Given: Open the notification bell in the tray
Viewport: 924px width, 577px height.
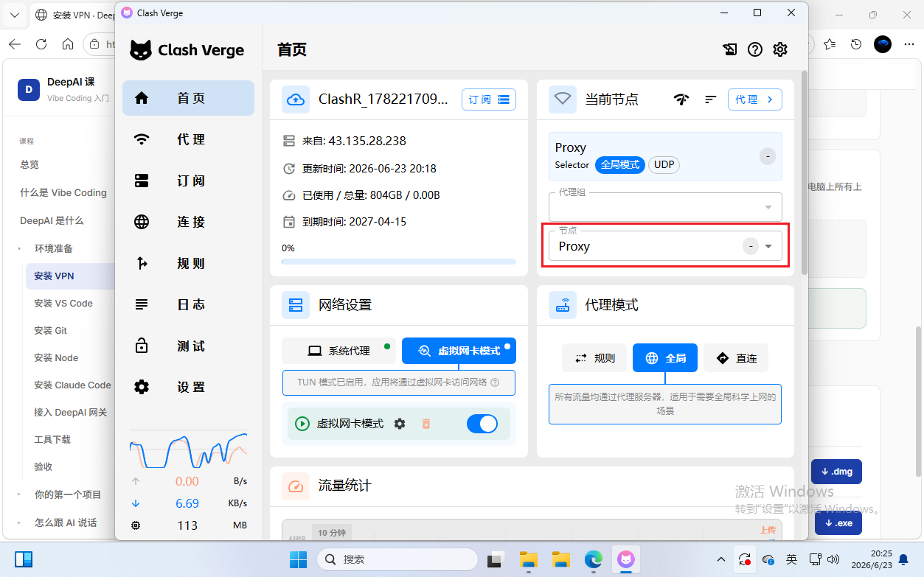Looking at the screenshot, I should pos(903,559).
